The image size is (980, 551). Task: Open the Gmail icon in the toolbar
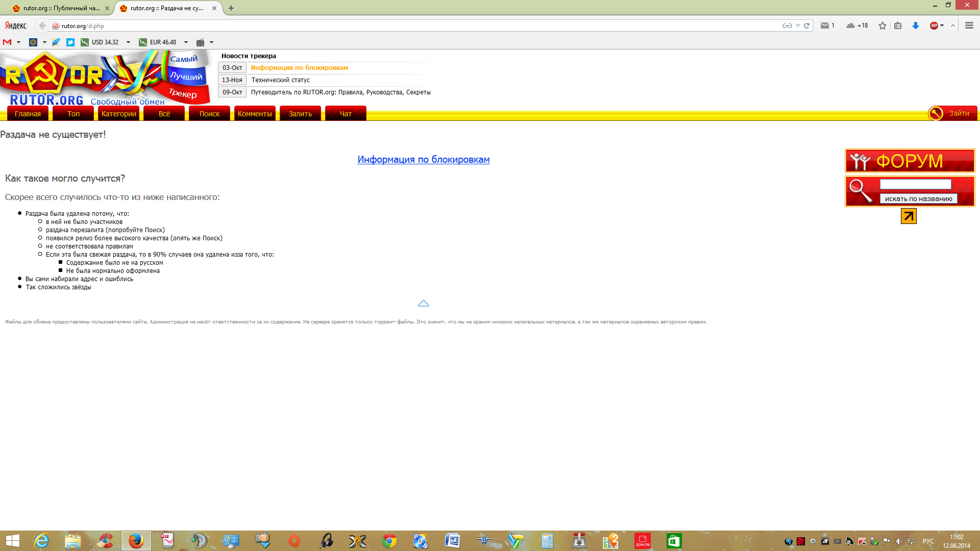pyautogui.click(x=7, y=42)
